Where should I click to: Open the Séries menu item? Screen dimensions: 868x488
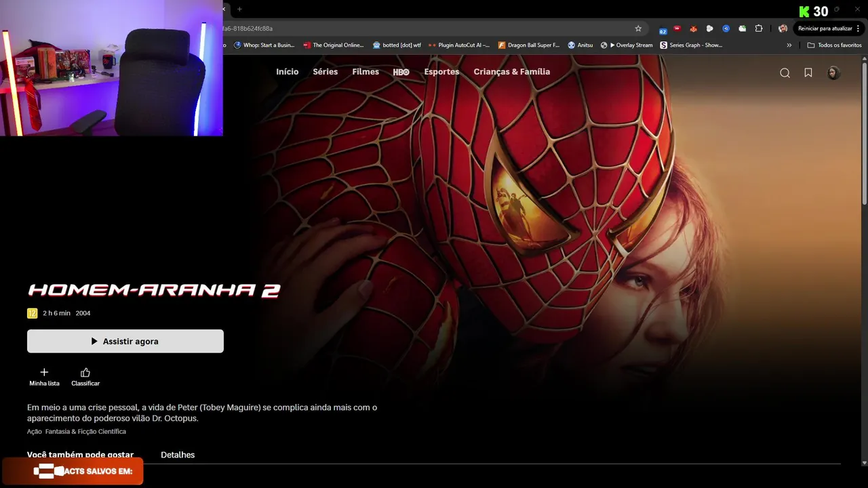click(x=325, y=72)
